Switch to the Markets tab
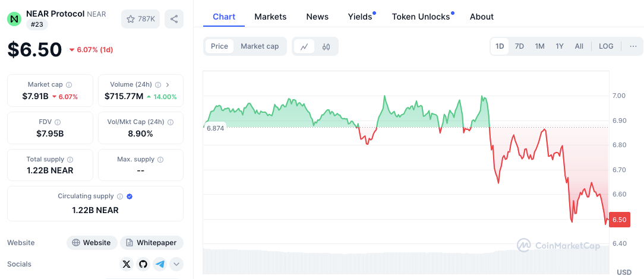The width and height of the screenshot is (644, 279). click(x=270, y=17)
